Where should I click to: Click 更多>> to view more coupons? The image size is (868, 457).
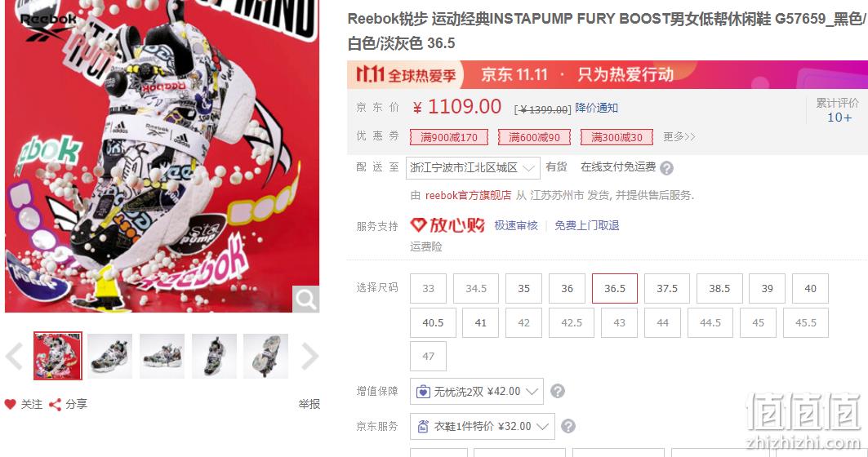coord(679,136)
